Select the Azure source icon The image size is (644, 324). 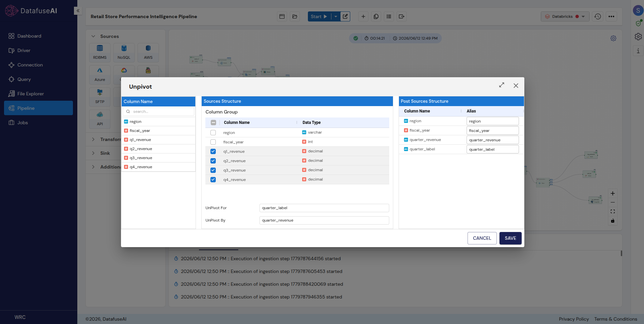coord(100,75)
